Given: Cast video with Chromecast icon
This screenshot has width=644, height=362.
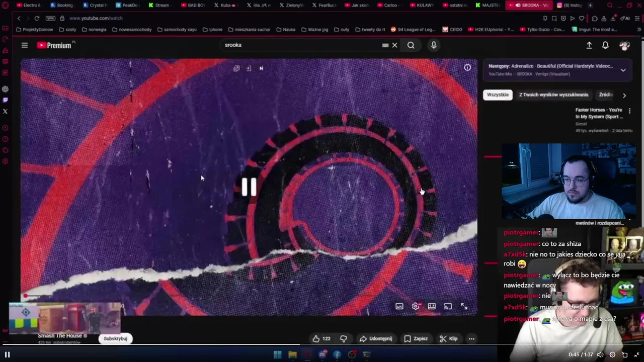Looking at the screenshot, I should pos(448,306).
